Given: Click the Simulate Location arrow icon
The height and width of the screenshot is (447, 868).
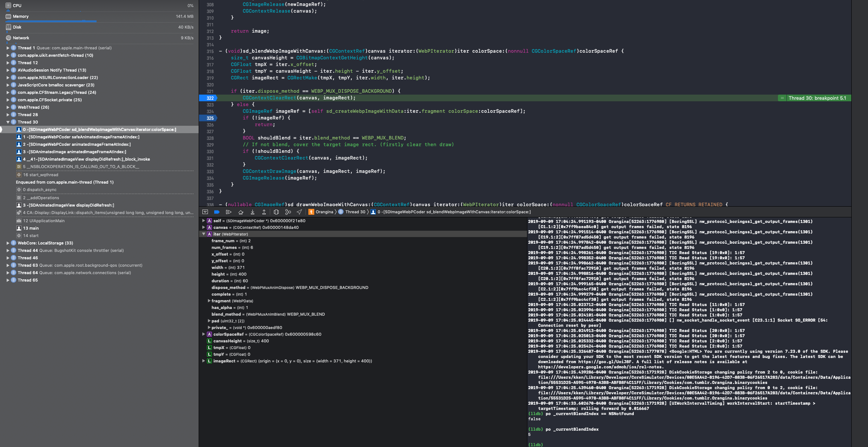Looking at the screenshot, I should (x=299, y=212).
